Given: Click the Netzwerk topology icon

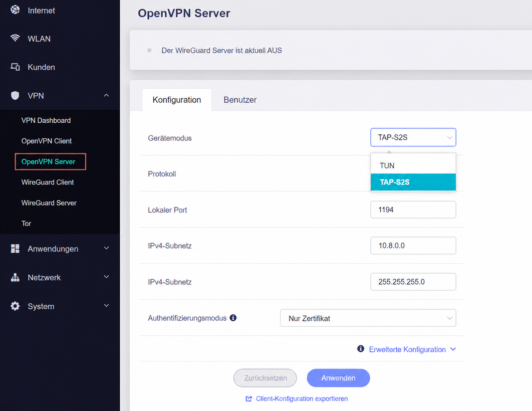Looking at the screenshot, I should point(15,277).
